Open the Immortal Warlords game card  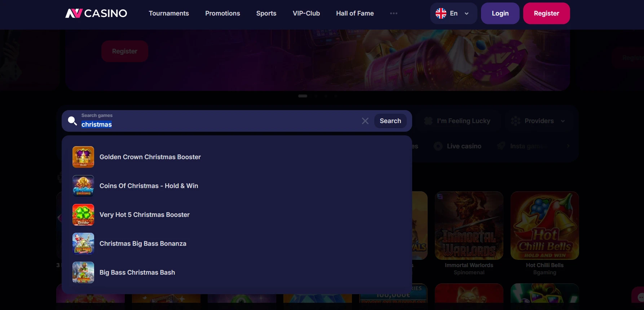469,226
